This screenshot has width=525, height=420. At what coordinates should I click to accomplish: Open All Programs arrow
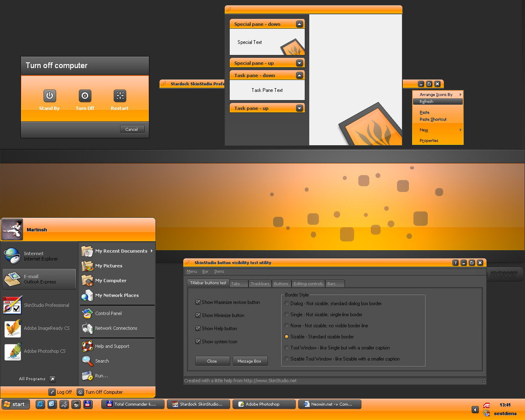(x=52, y=379)
